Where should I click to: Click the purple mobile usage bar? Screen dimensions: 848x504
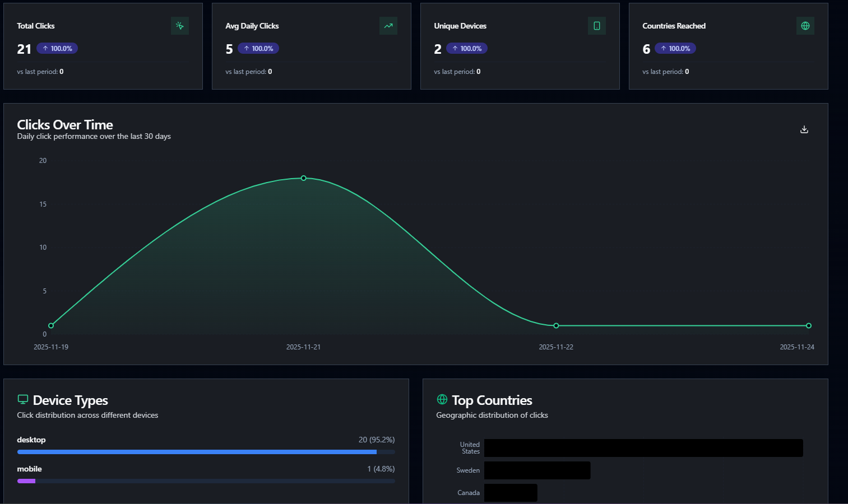coord(26,481)
